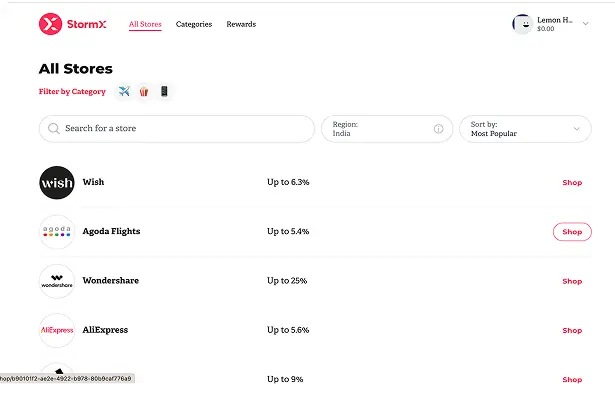Switch to the All Stores tab
This screenshot has width=615, height=416.
[x=145, y=24]
